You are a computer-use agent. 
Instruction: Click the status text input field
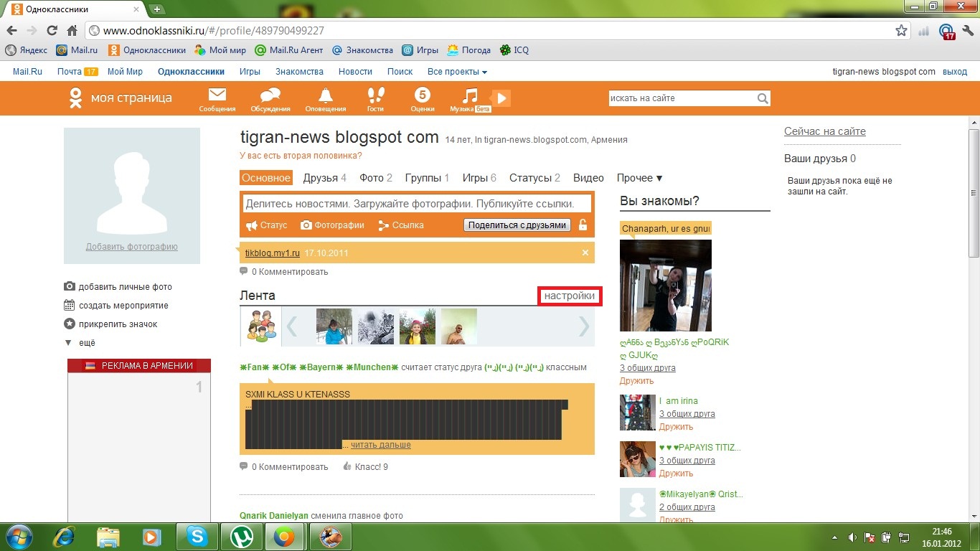[x=417, y=204]
